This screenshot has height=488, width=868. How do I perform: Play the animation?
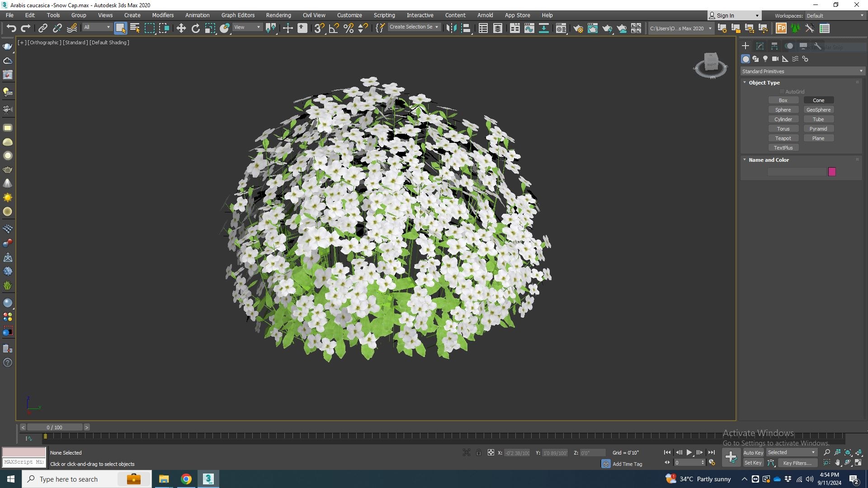689,452
